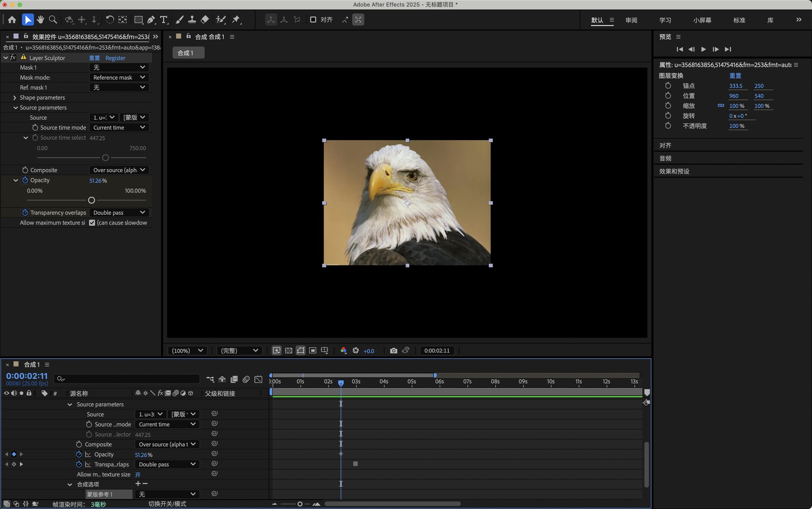Screen dimensions: 812x509
Task: Toggle transparency grid in viewer
Action: coord(288,351)
